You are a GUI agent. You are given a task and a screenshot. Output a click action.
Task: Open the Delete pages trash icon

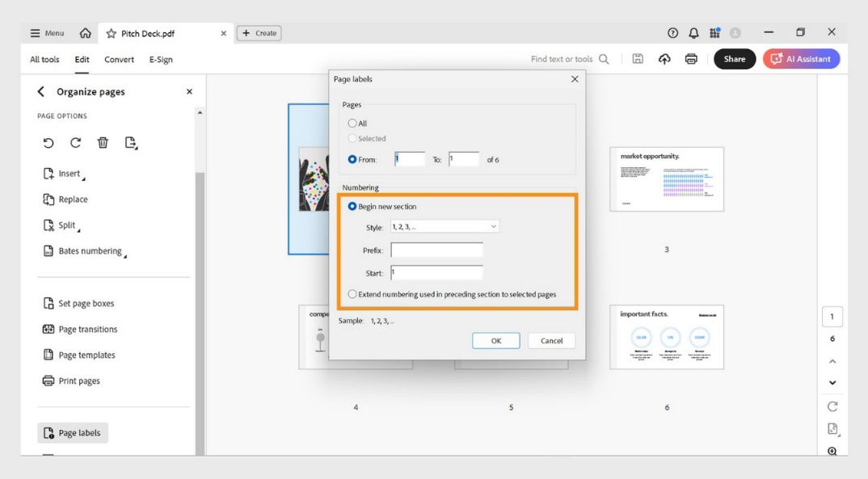(103, 142)
